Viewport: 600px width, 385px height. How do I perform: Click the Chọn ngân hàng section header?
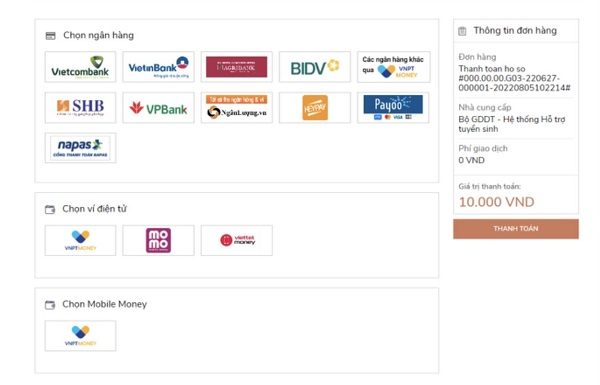(x=98, y=35)
